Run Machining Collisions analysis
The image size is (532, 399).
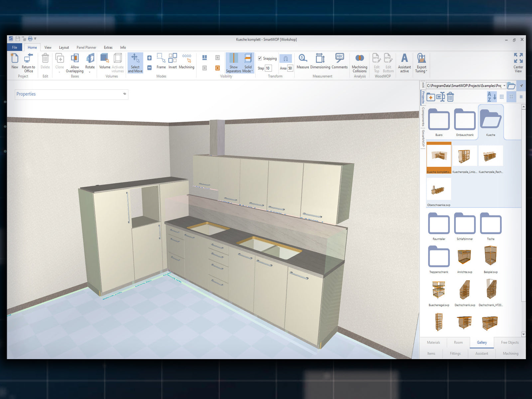click(359, 59)
